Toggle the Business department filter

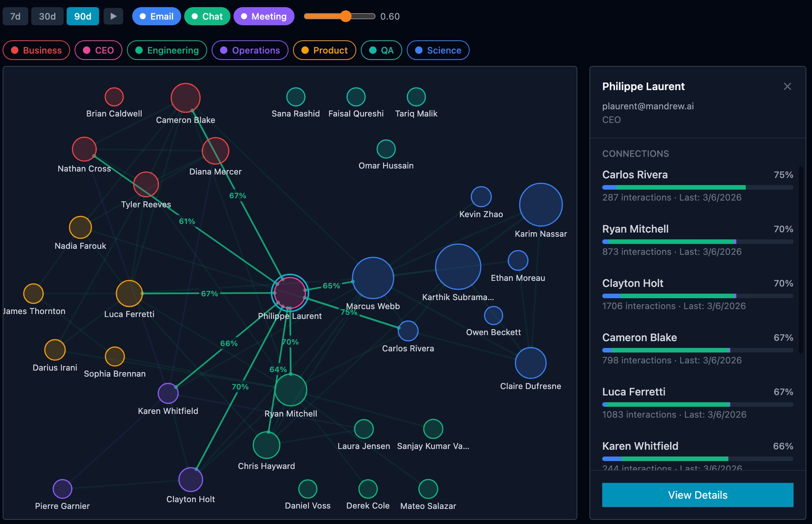(x=36, y=50)
